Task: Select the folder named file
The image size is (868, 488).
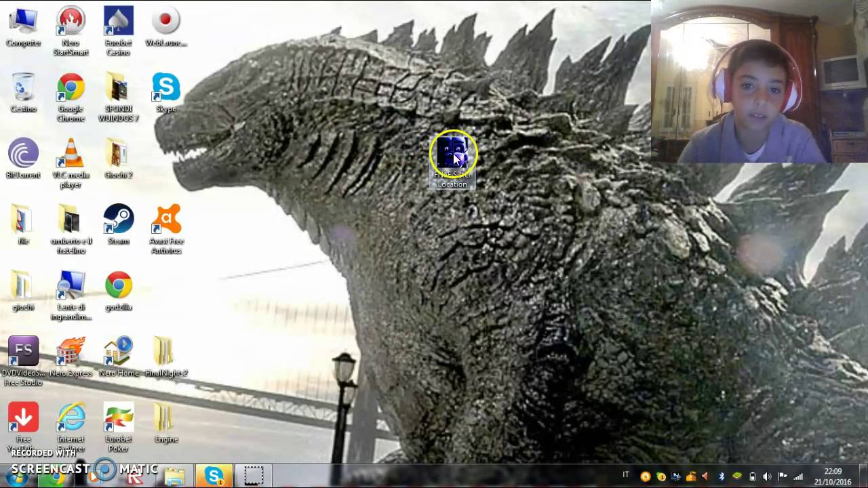Action: (x=23, y=224)
